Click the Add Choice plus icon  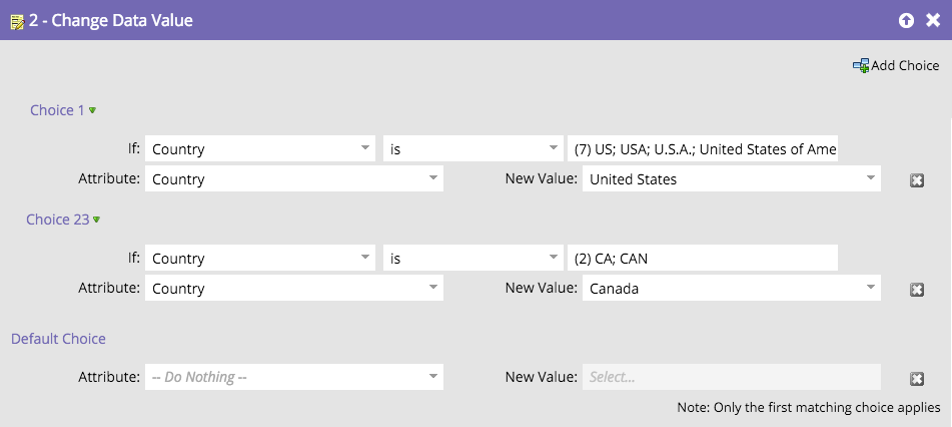tap(860, 66)
